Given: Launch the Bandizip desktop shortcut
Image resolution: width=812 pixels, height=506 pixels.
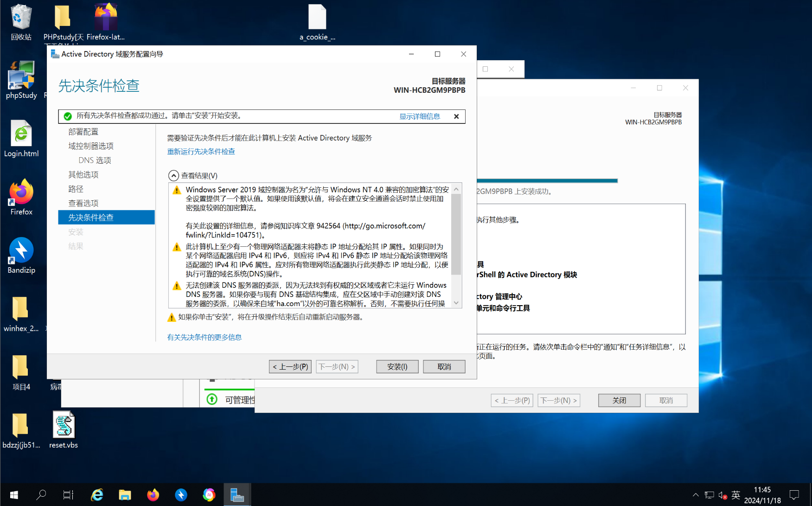Looking at the screenshot, I should pyautogui.click(x=21, y=256).
